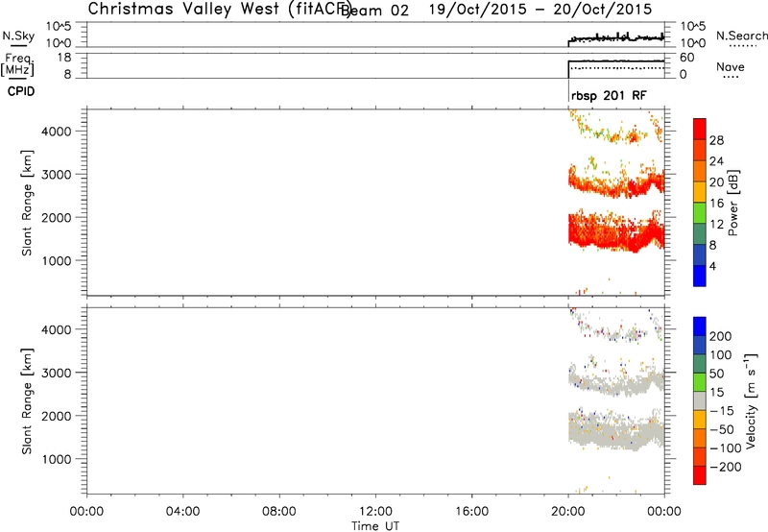
Task: Click the 04:00 time axis label
Action: click(183, 512)
